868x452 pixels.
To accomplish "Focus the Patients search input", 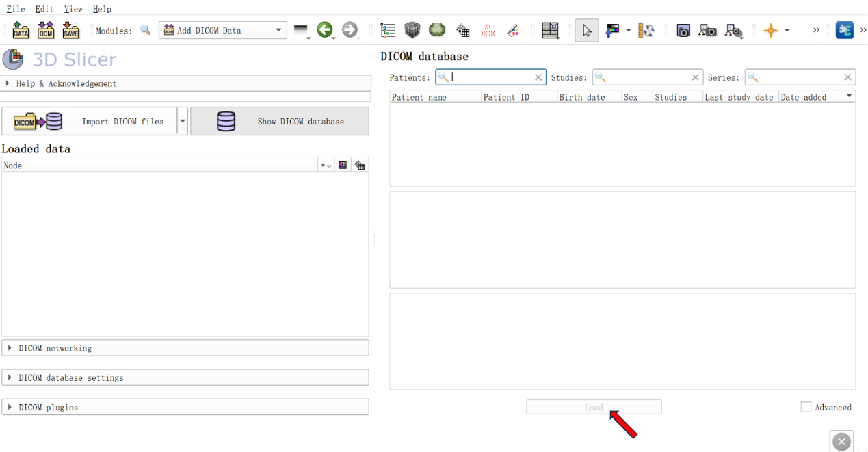I will [x=490, y=77].
